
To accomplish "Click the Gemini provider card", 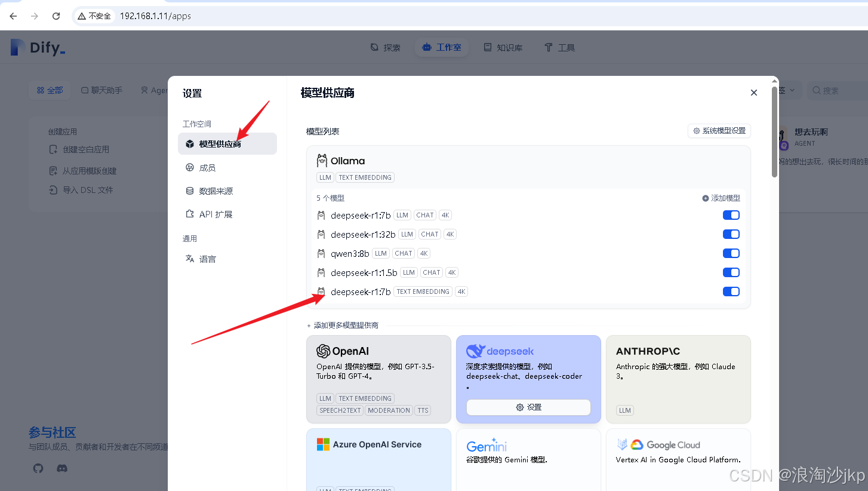I will 528,460.
